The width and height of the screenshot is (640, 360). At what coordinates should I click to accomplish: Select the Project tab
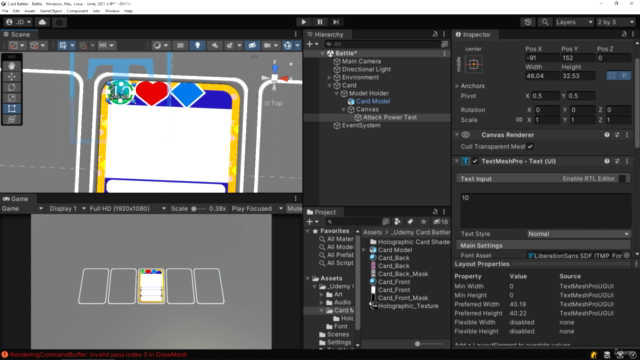321,212
